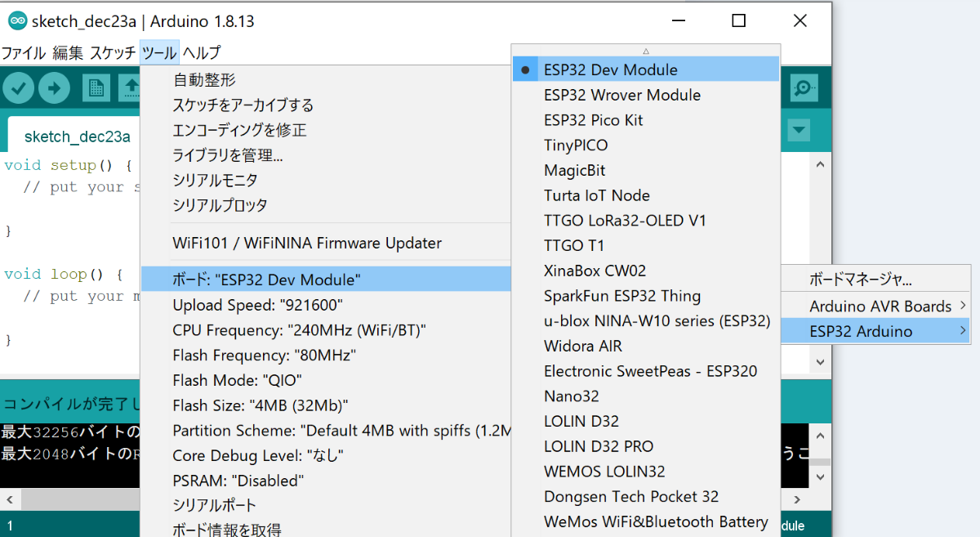980x537 pixels.
Task: Maximize the Arduino window
Action: pyautogui.click(x=738, y=21)
